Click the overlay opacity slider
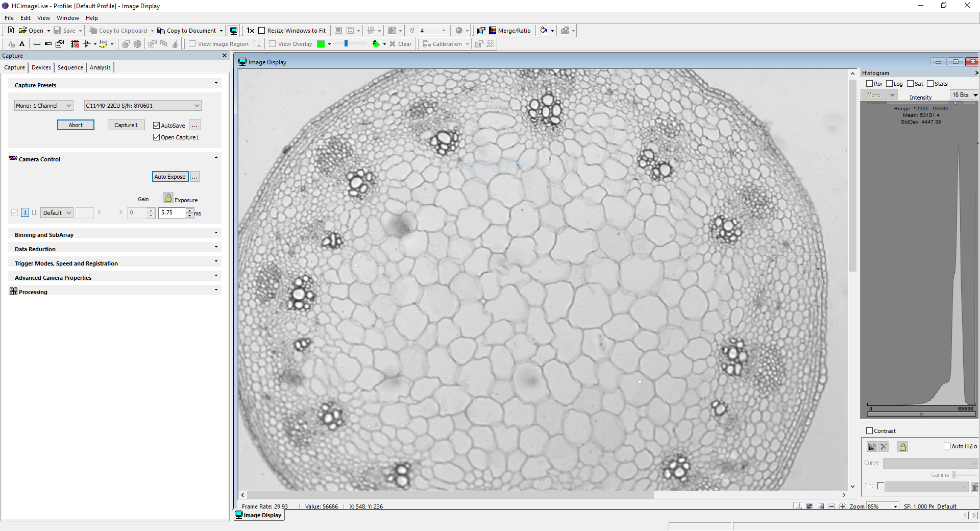 point(351,44)
